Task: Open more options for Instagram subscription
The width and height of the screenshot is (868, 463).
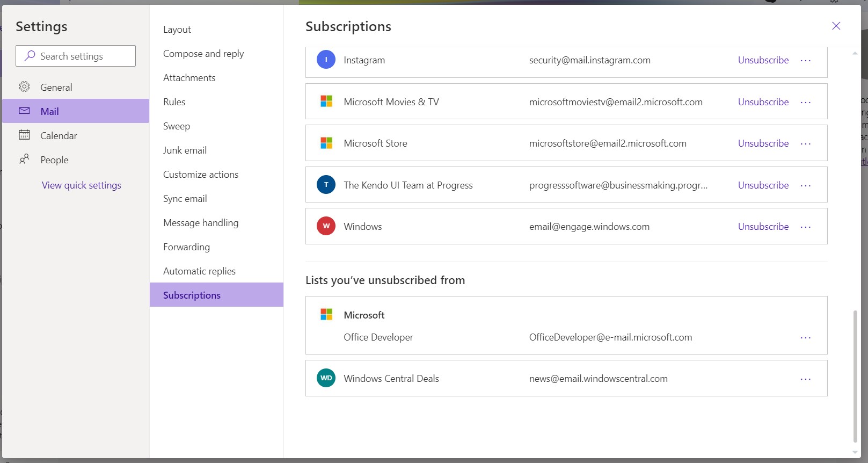Action: pyautogui.click(x=805, y=60)
